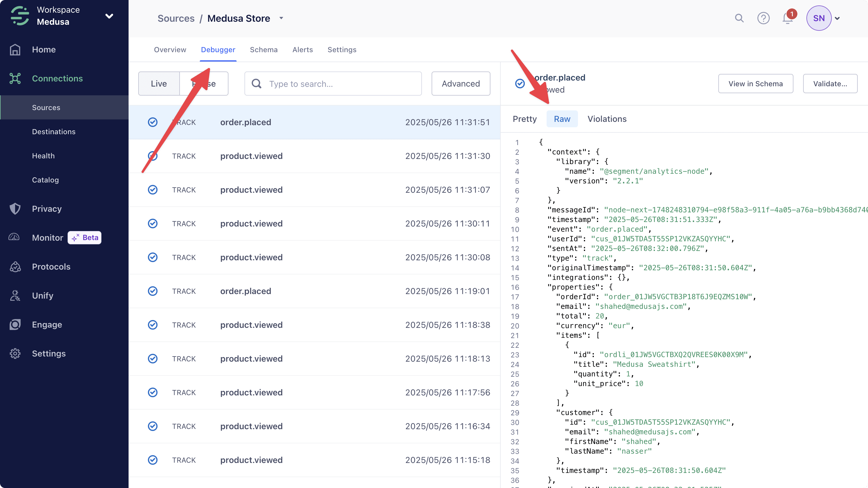Screen dimensions: 868x488
Task: Click the Validate button
Action: point(830,83)
